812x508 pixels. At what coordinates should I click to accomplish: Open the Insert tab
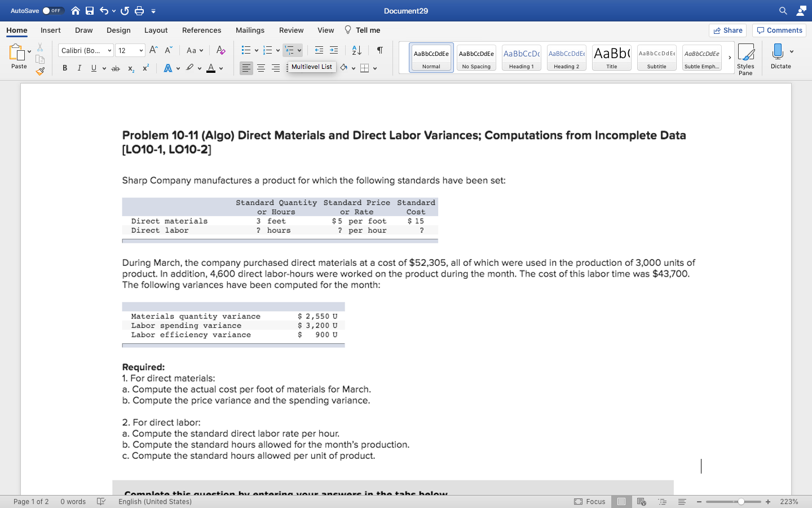51,30
